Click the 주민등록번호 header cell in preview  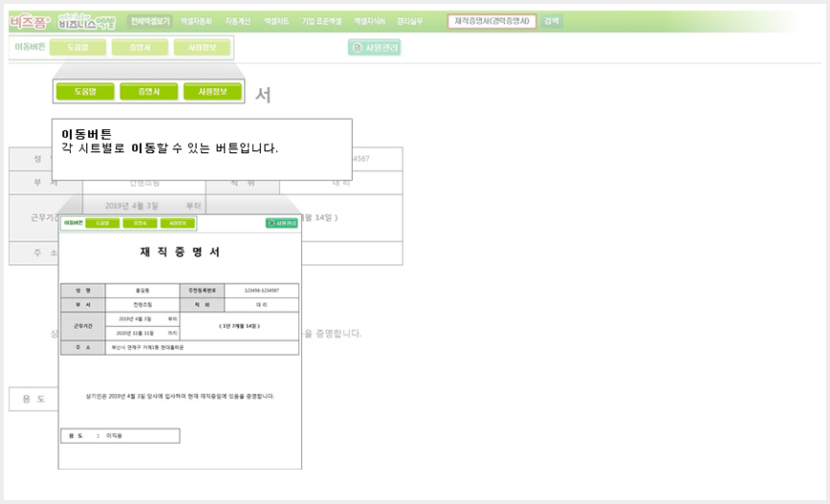[202, 291]
